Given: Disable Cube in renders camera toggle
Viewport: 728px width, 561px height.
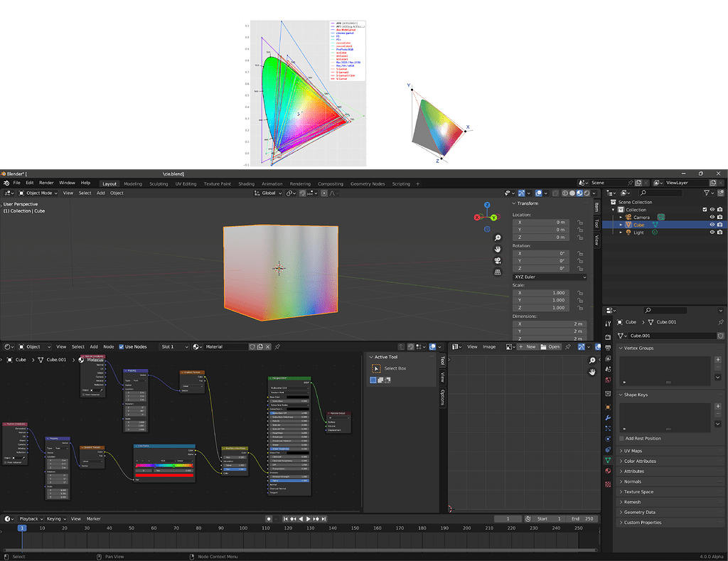Looking at the screenshot, I should point(719,225).
